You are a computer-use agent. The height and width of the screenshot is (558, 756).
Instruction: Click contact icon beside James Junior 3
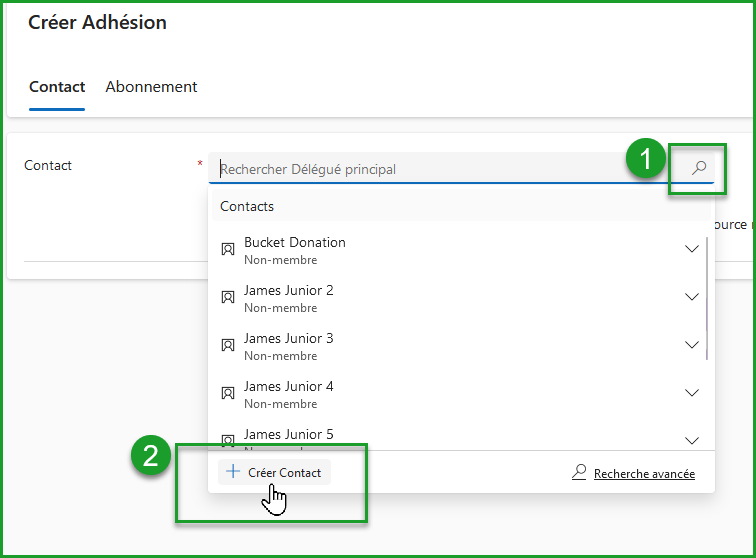coord(228,345)
